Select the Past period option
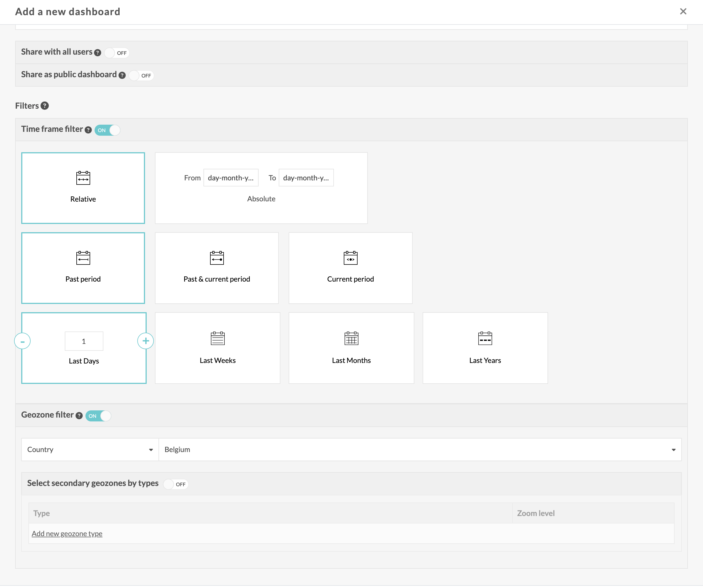 click(83, 268)
